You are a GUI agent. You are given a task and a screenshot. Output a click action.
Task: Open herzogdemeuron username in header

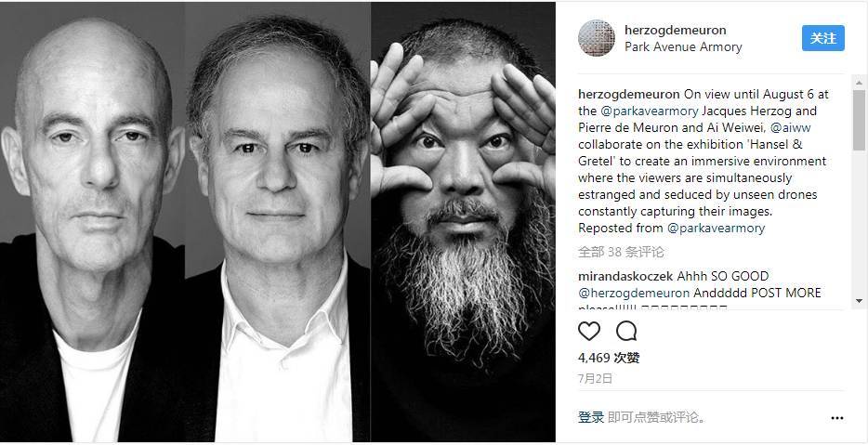[675, 30]
